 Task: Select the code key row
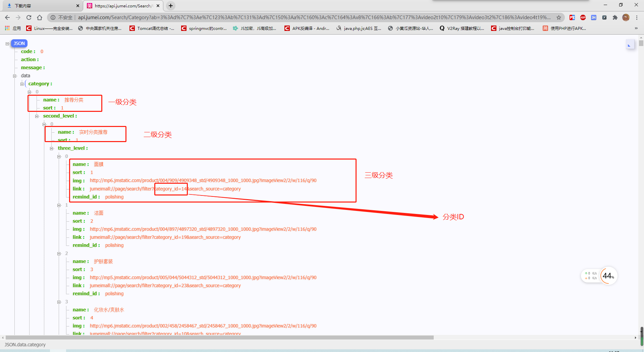pos(32,51)
